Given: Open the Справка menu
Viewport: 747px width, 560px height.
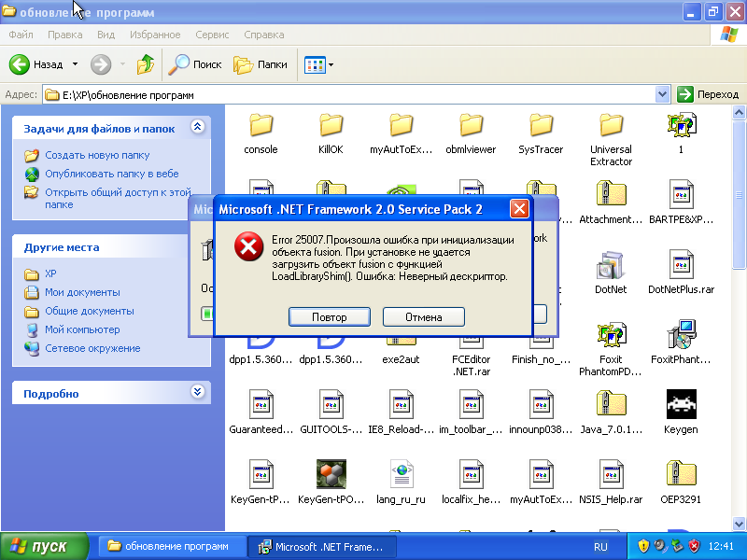Looking at the screenshot, I should tap(264, 35).
